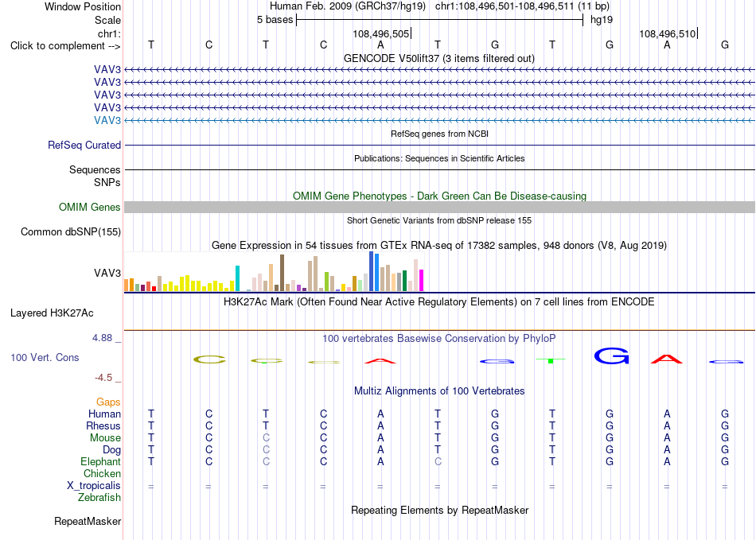
Task: Click the dark blue RefSeq Curated line
Action: click(439, 145)
